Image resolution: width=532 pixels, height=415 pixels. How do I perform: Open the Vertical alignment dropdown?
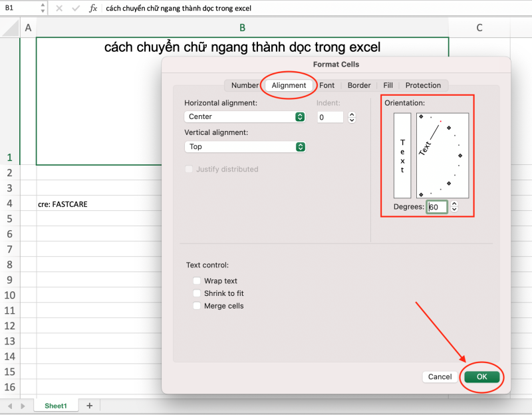[245, 146]
